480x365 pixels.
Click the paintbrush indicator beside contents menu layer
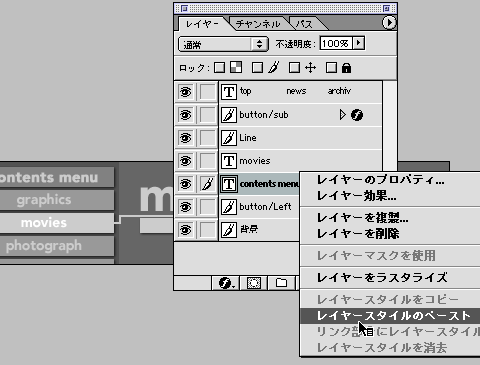(x=207, y=184)
